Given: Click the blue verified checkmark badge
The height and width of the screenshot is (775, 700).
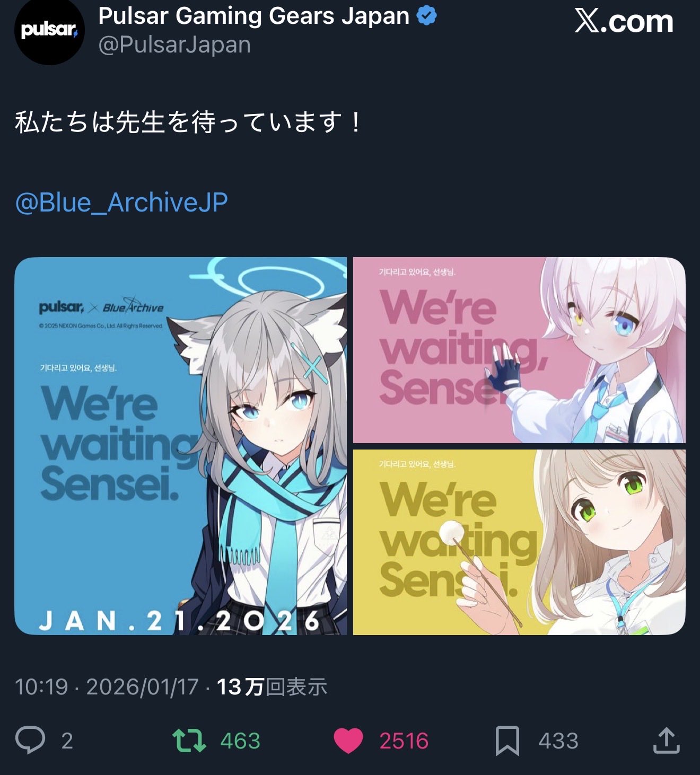Looking at the screenshot, I should tap(427, 16).
